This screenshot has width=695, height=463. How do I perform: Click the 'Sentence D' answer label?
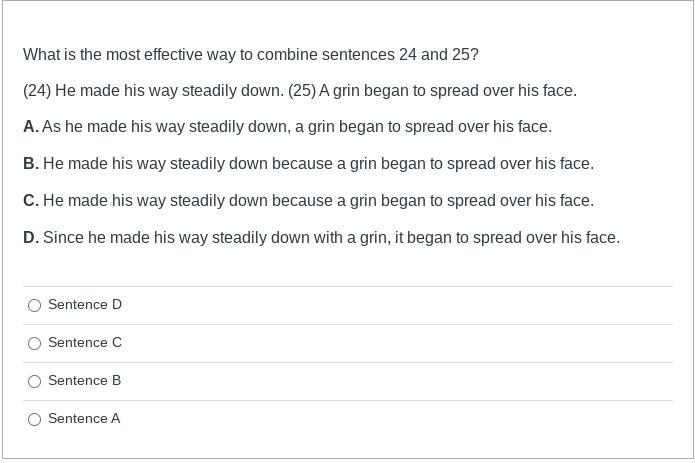(x=85, y=305)
